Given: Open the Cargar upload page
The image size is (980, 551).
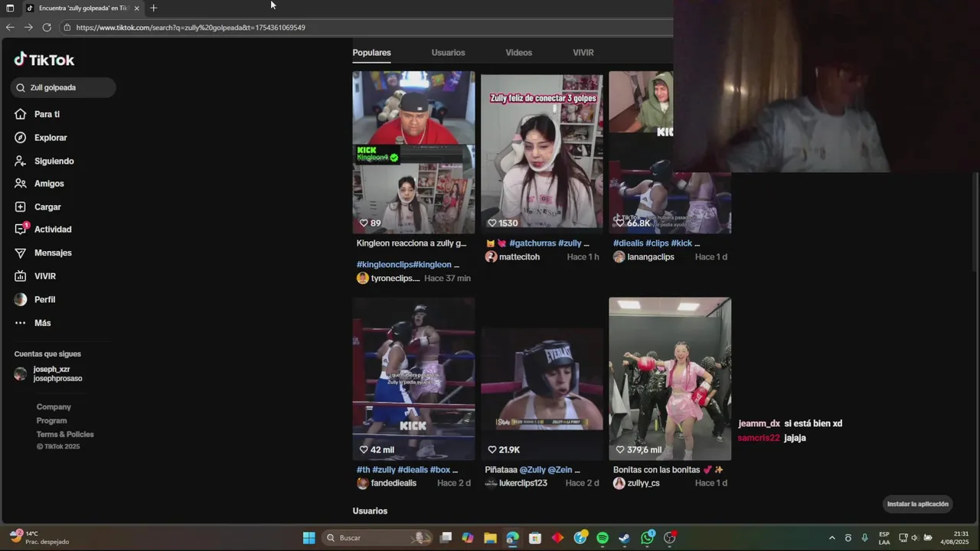Looking at the screenshot, I should [x=47, y=207].
